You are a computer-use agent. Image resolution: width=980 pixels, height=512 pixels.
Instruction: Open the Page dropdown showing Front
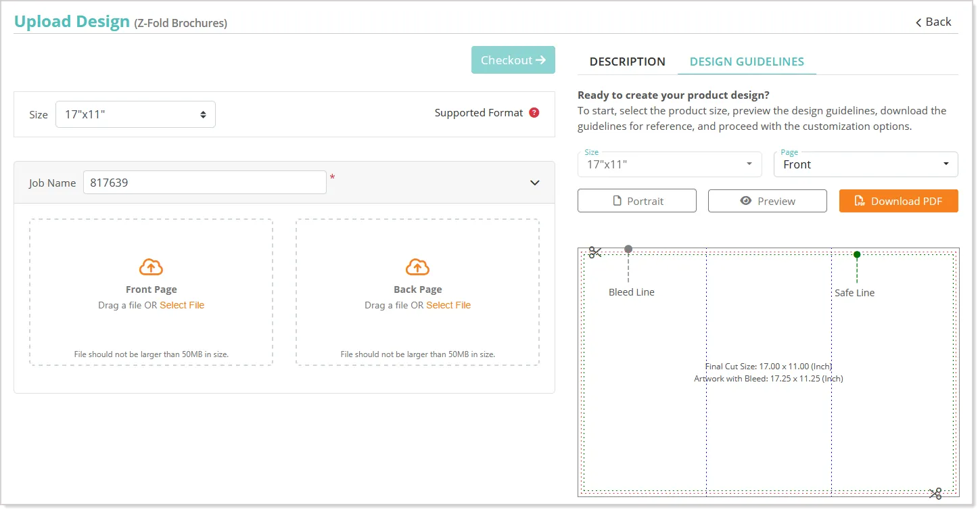[866, 164]
